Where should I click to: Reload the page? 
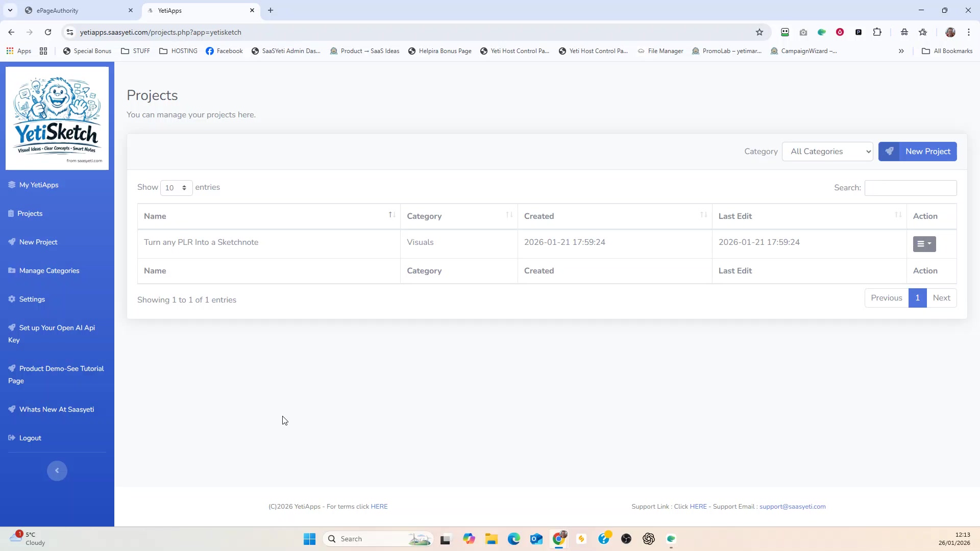(48, 32)
